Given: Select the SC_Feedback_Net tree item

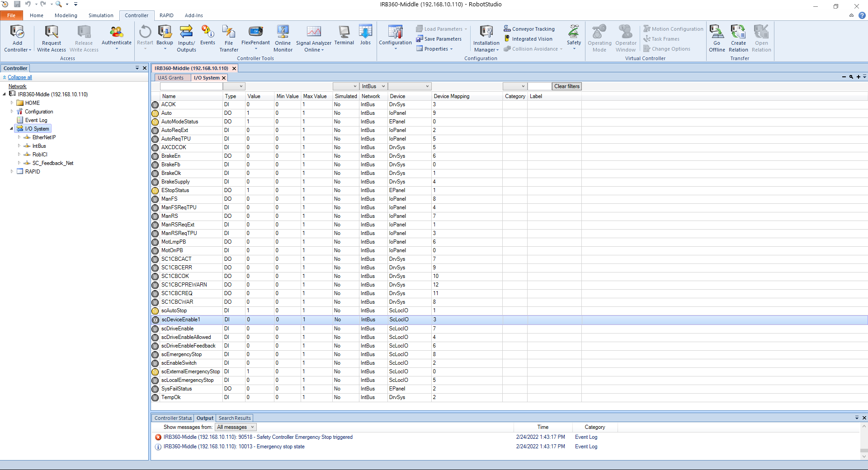Looking at the screenshot, I should (52, 163).
